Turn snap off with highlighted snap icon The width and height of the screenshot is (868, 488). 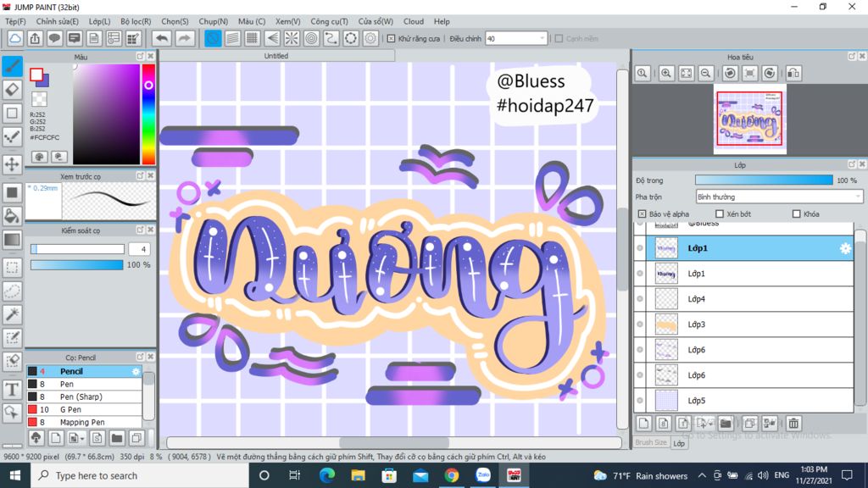click(x=213, y=38)
